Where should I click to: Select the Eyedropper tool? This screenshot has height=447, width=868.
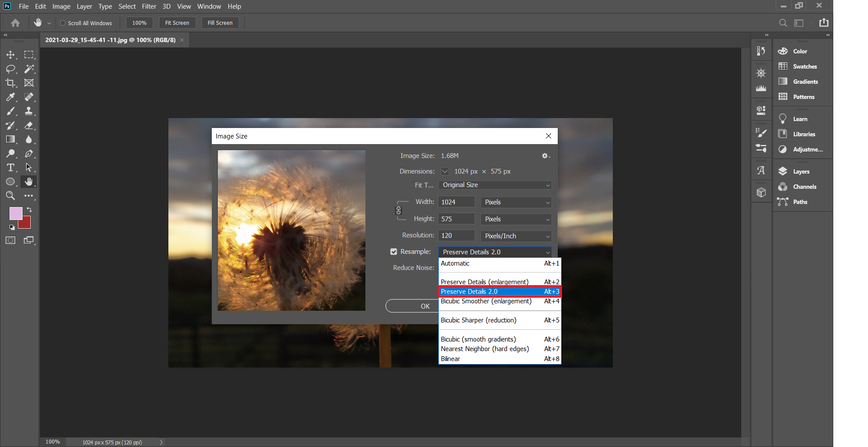(10, 97)
